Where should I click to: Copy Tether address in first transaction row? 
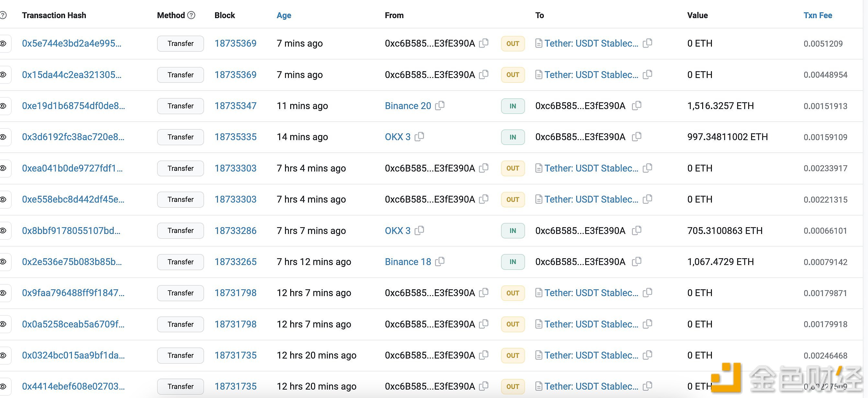648,43
